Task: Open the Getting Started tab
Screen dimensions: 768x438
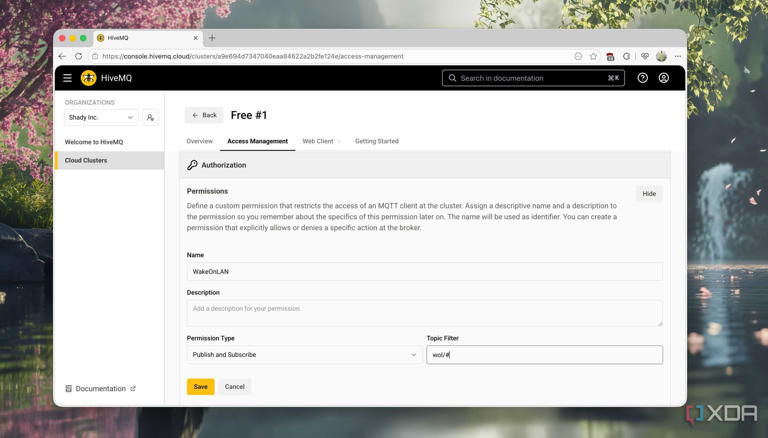Action: (377, 141)
